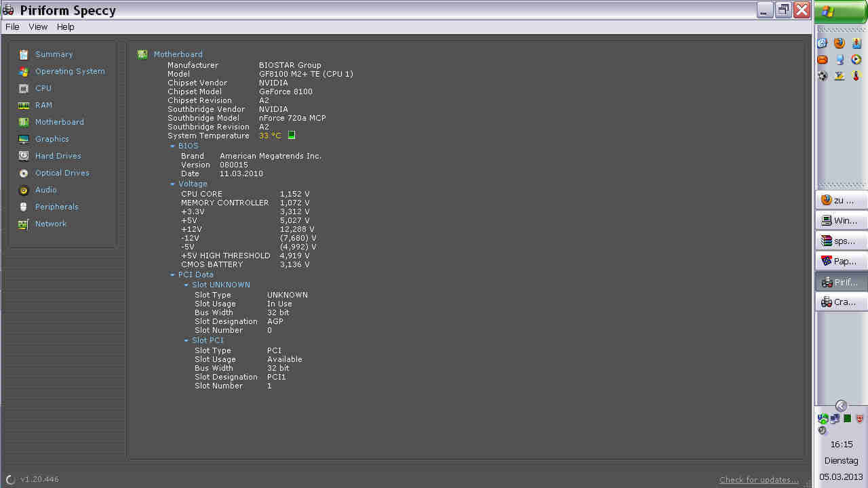Click the red shield tray icon
The height and width of the screenshot is (488, 868).
(x=860, y=419)
